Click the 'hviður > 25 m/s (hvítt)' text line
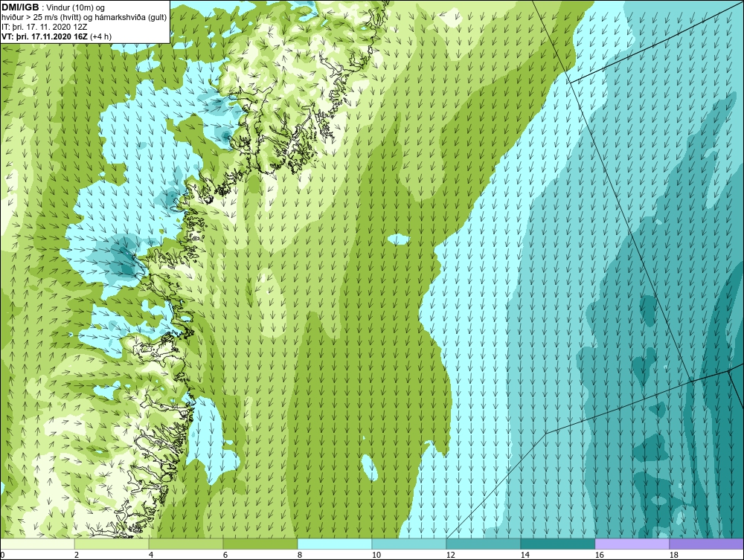 pos(84,17)
